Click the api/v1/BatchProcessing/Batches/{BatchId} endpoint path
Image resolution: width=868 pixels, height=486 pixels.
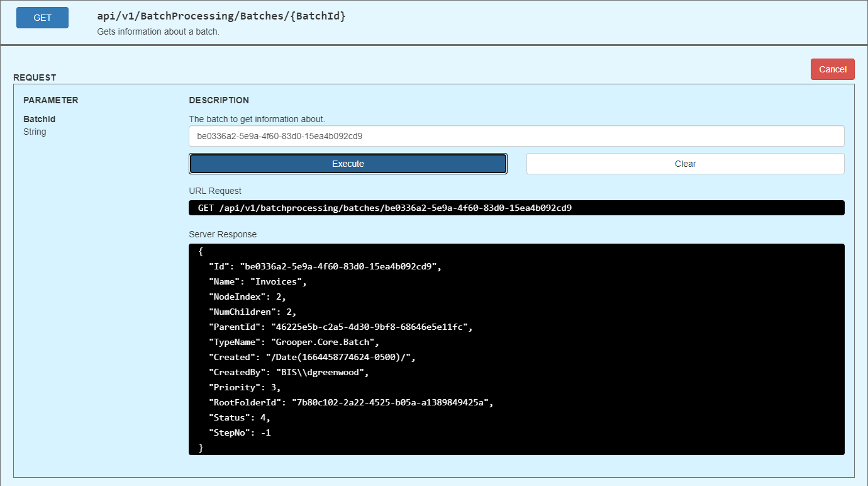(221, 16)
